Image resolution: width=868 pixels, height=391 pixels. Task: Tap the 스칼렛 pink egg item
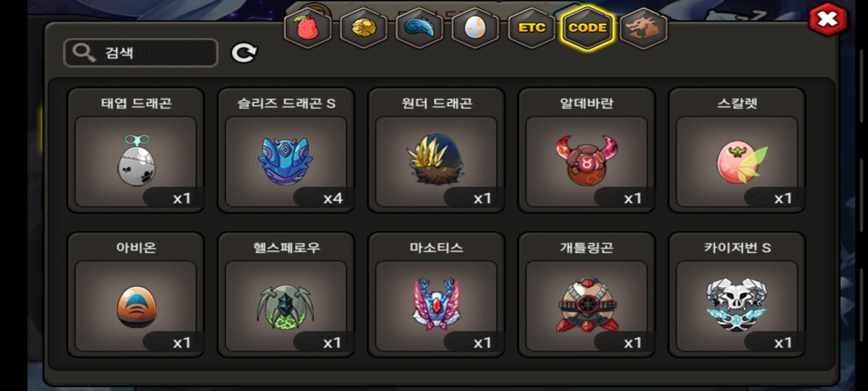tap(737, 150)
